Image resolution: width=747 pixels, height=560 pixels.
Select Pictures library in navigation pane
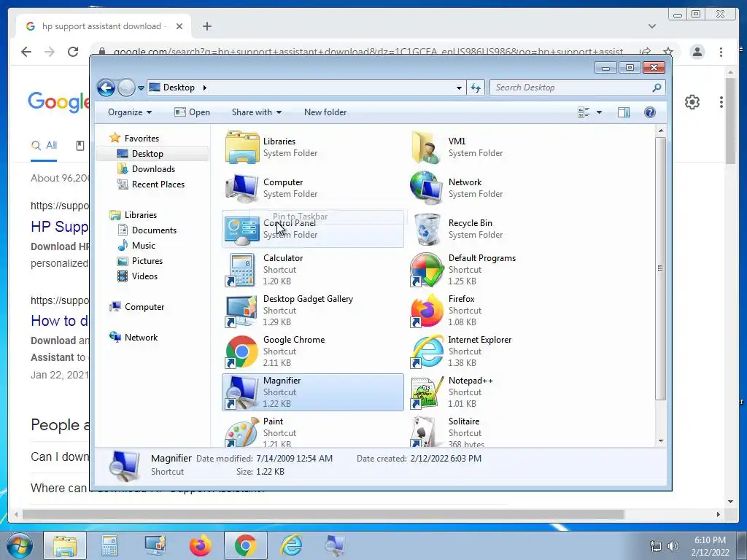[x=147, y=261]
